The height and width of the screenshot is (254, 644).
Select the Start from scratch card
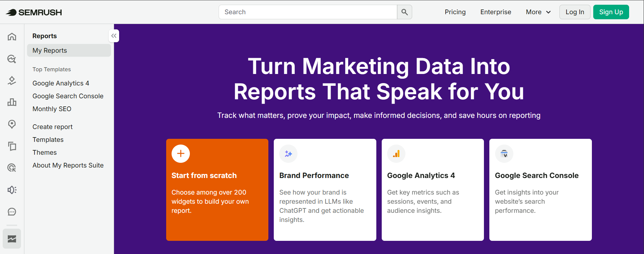click(217, 190)
